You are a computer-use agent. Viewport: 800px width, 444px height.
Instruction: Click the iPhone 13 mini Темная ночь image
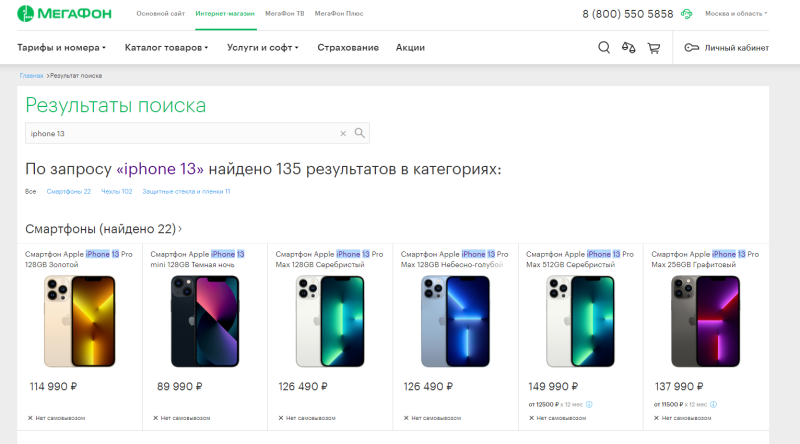coord(204,322)
